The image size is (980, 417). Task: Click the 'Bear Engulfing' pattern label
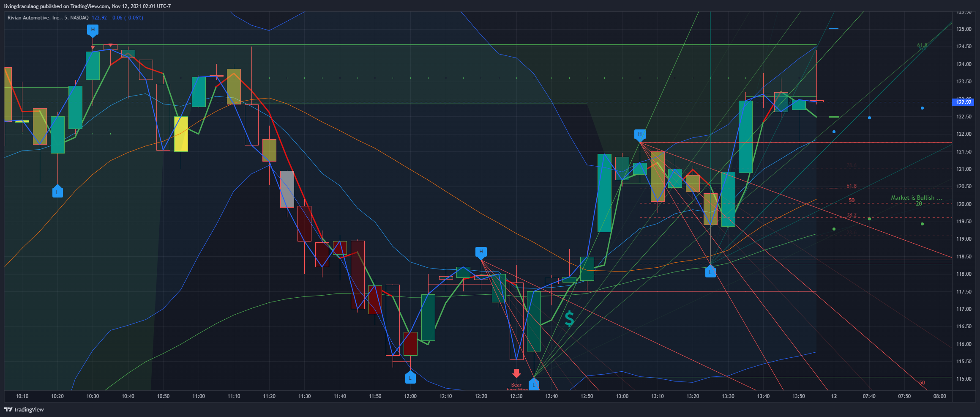click(516, 387)
